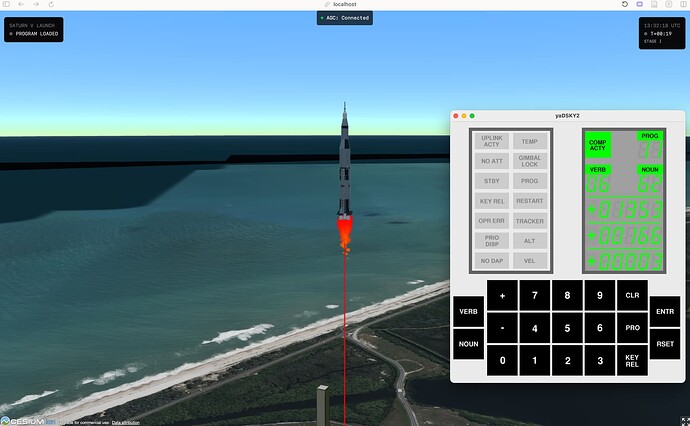The image size is (690, 426).
Task: Click the STBY indicator light
Action: coord(492,181)
